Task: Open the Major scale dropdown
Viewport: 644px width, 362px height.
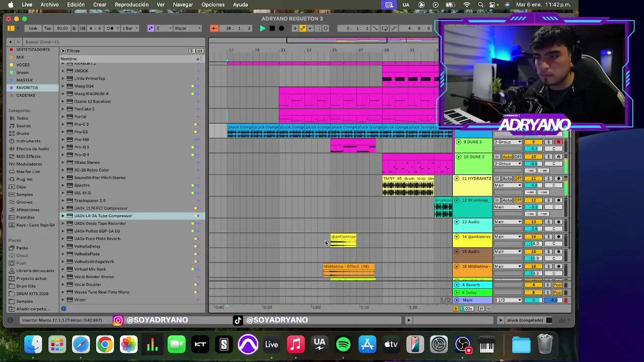Action: tap(187, 28)
